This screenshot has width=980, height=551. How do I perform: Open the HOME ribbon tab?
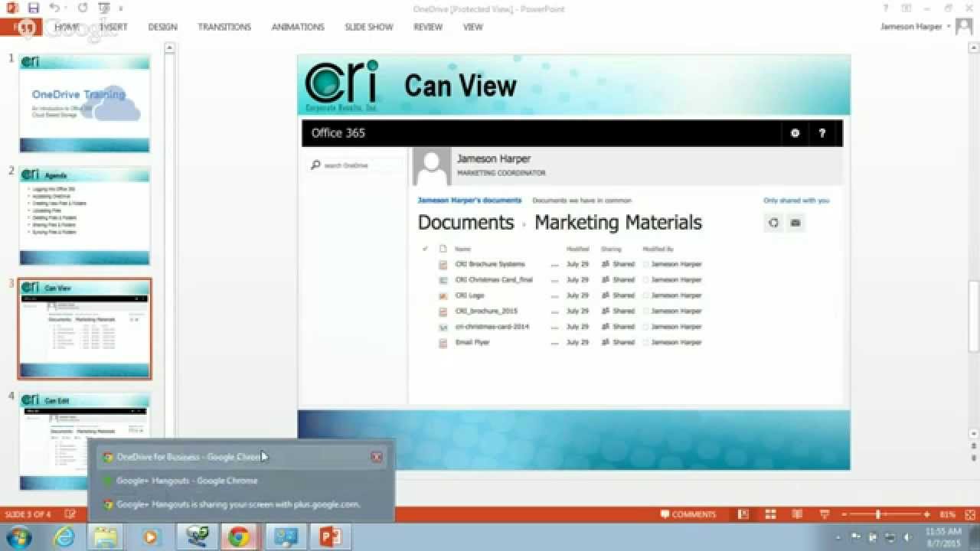67,27
